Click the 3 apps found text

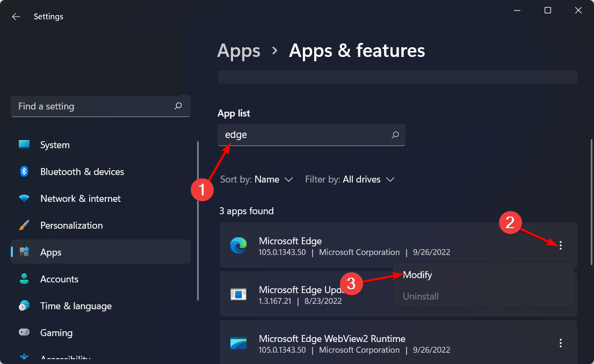(x=246, y=211)
